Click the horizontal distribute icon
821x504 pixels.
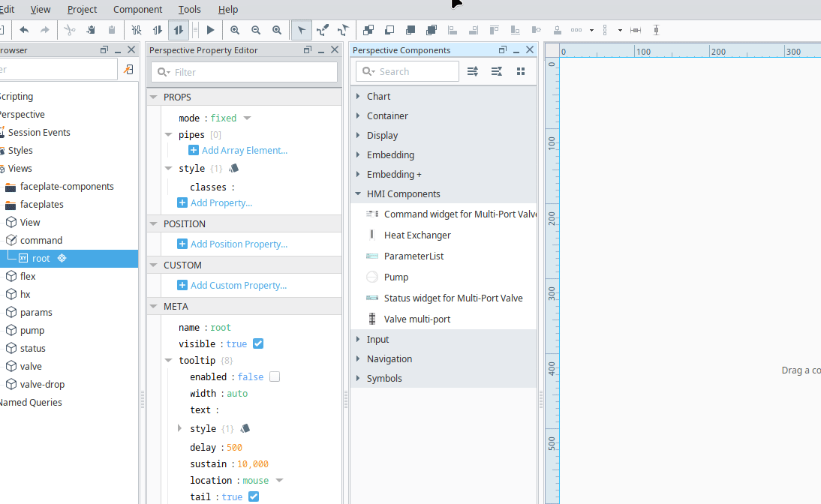coord(576,30)
